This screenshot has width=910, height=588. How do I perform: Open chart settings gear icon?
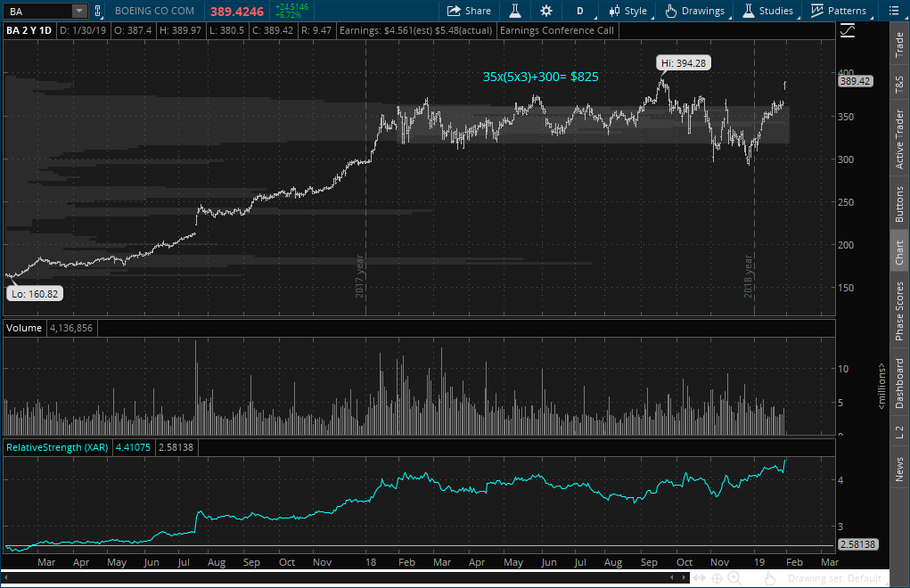[545, 11]
